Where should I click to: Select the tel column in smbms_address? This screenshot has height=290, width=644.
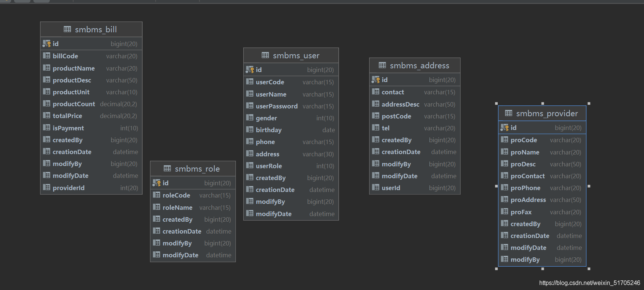point(415,128)
